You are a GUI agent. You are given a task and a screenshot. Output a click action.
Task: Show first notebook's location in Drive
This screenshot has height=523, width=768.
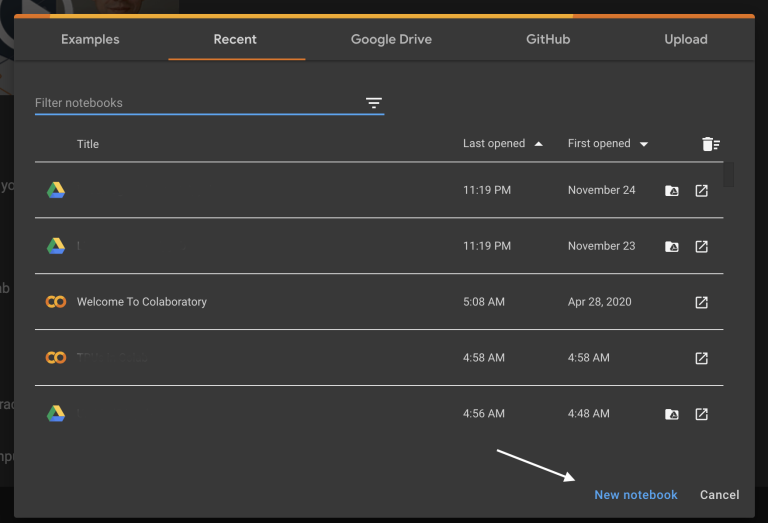click(x=672, y=190)
